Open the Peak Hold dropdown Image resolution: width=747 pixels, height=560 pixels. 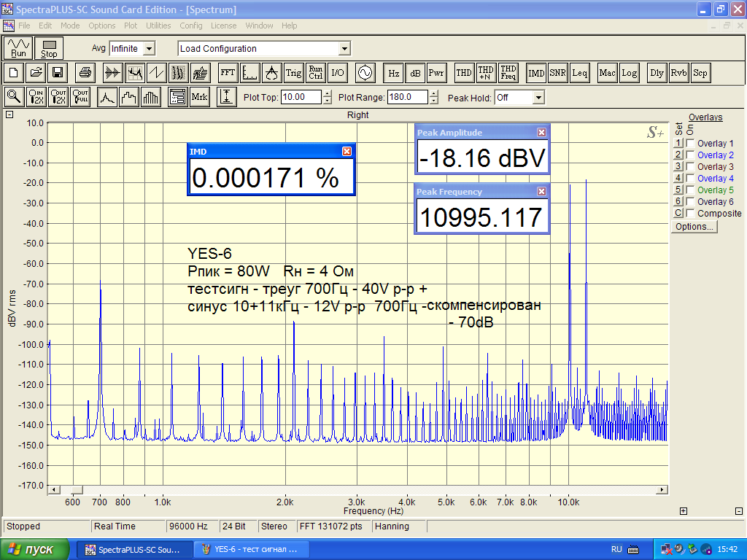[538, 98]
